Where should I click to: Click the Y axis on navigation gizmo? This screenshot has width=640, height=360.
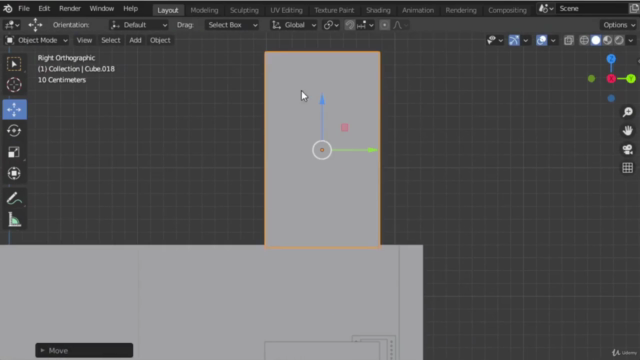point(631,79)
